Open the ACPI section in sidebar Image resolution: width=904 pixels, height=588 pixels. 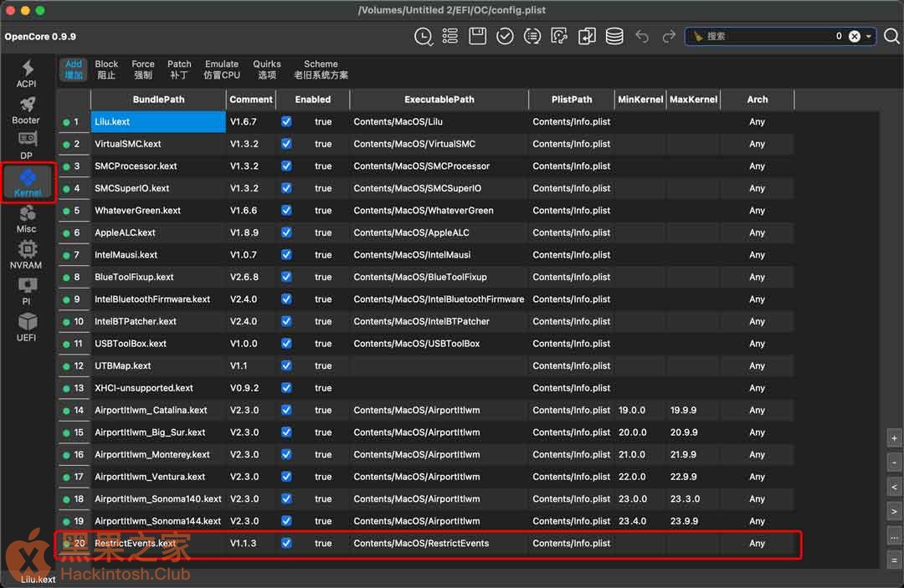27,74
